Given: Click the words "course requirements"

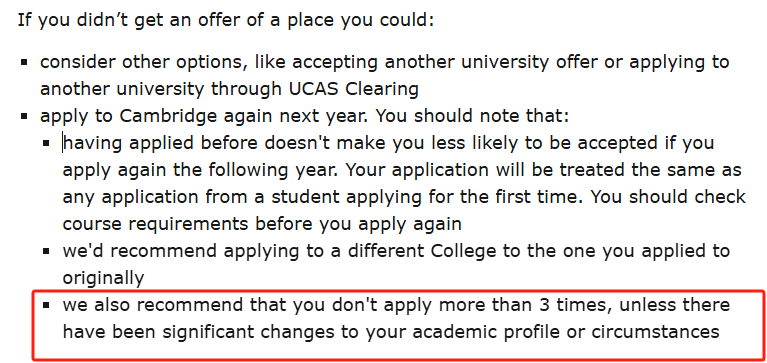Looking at the screenshot, I should (x=155, y=224).
